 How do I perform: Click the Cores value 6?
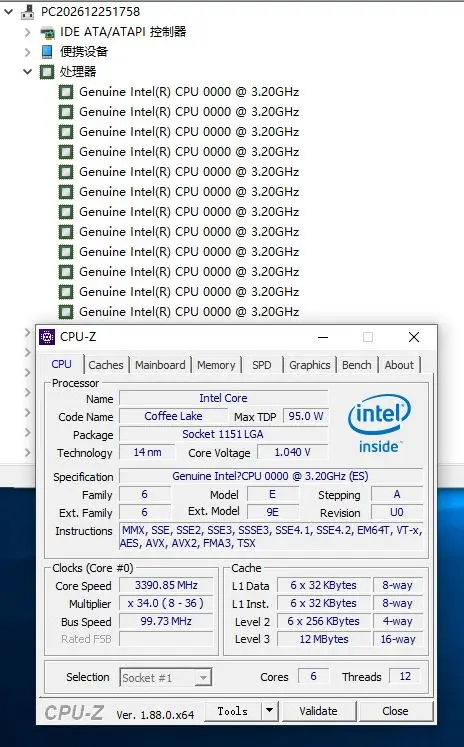(x=313, y=676)
